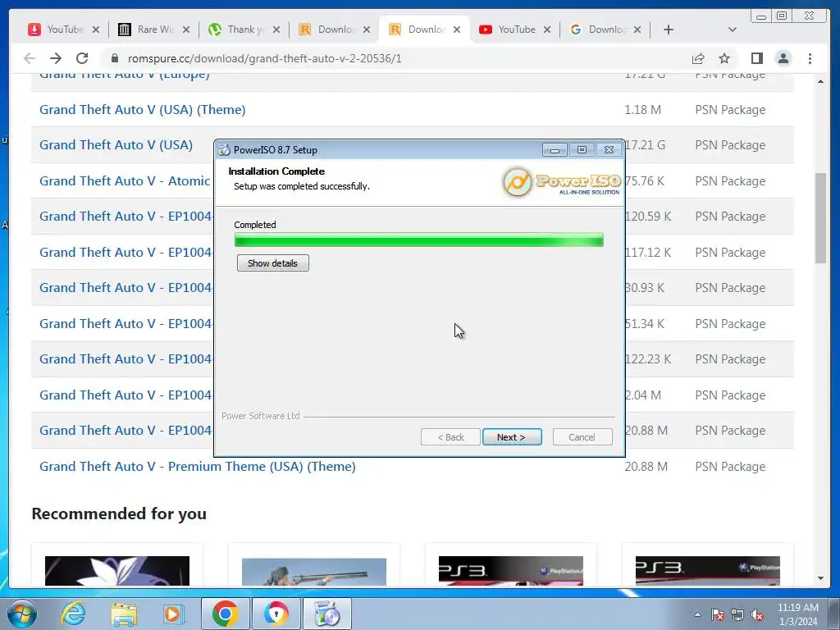Close the Rare Wi tab
840x630 pixels.
[186, 30]
